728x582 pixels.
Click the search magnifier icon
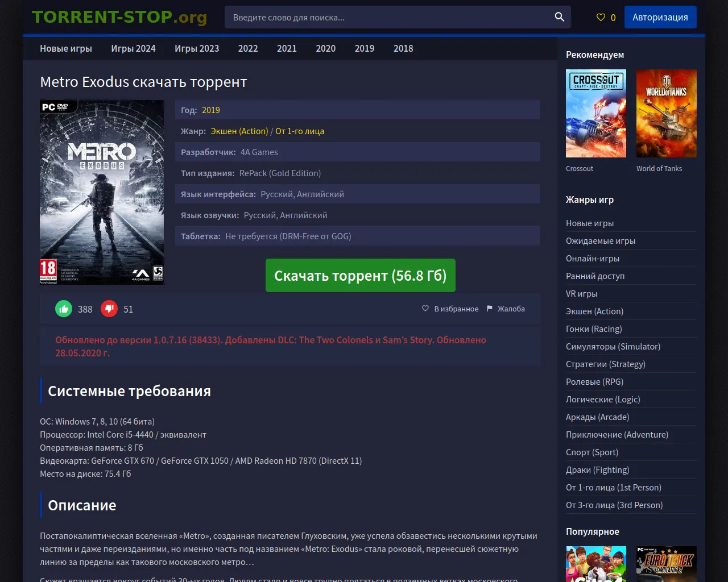pos(559,17)
